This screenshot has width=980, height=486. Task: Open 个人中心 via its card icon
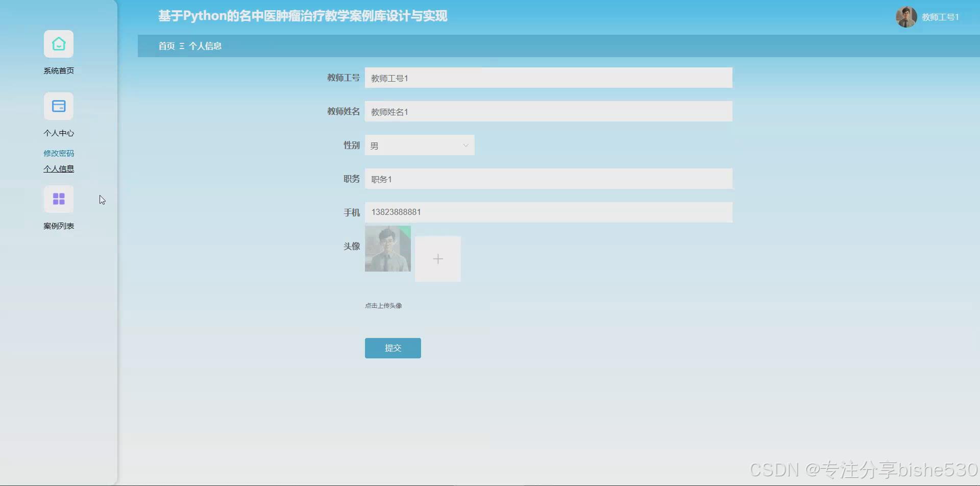pos(58,106)
